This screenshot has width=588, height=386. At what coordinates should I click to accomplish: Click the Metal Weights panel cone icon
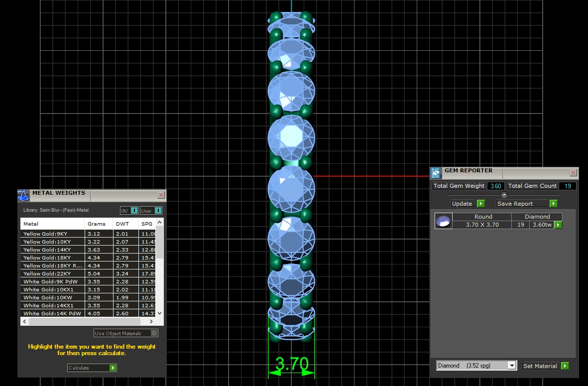23,195
